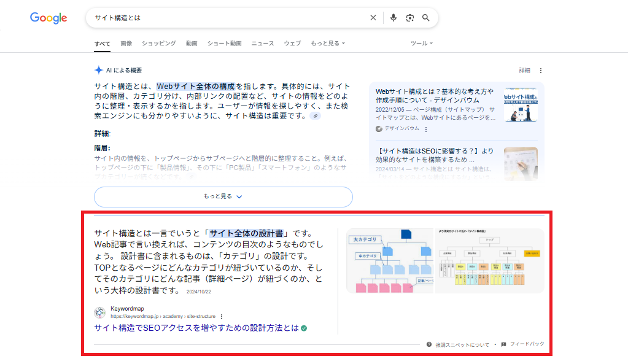Open the ウェブ tab
This screenshot has height=364, width=628.
pyautogui.click(x=292, y=43)
